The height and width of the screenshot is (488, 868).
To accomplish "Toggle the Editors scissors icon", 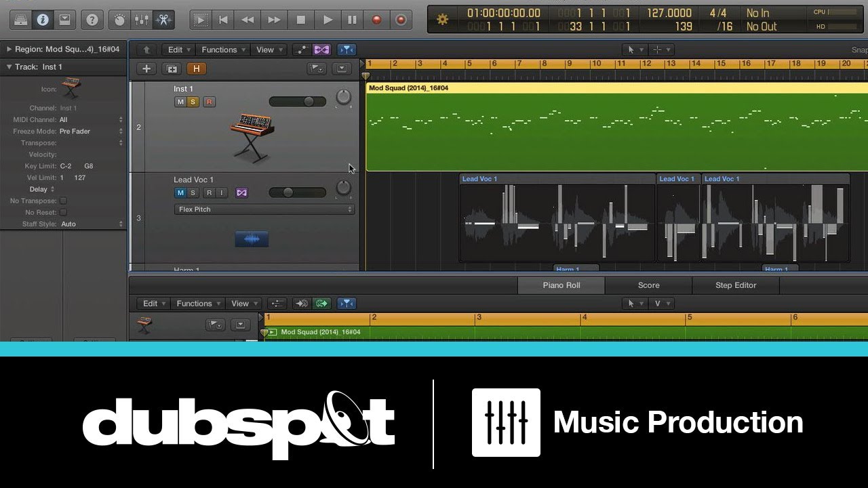I will 163,20.
